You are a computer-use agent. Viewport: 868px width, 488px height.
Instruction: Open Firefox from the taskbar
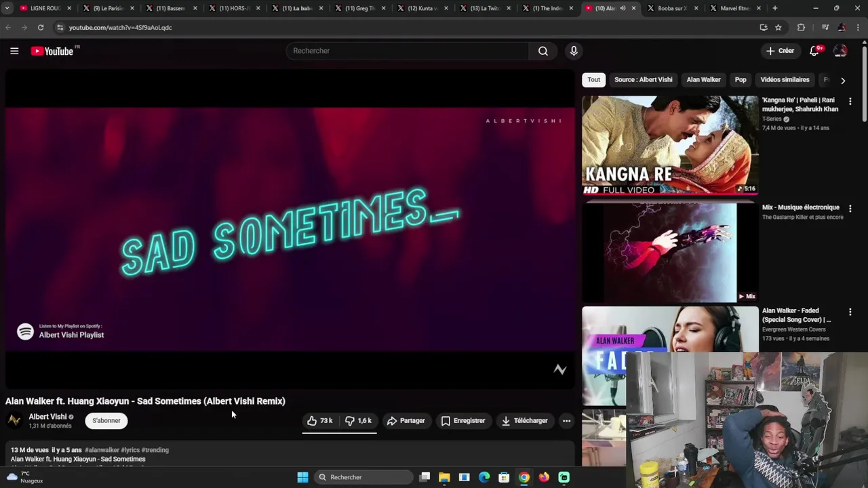point(544,477)
